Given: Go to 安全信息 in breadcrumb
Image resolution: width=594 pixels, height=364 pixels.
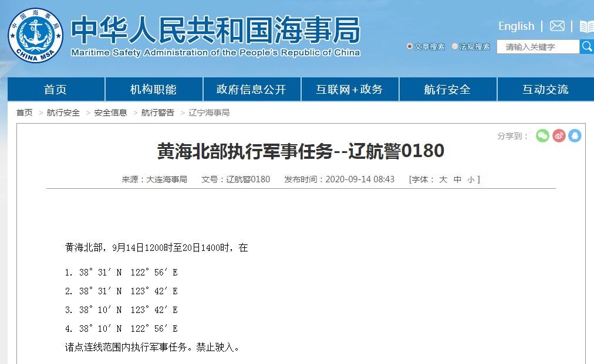Looking at the screenshot, I should click(x=110, y=113).
